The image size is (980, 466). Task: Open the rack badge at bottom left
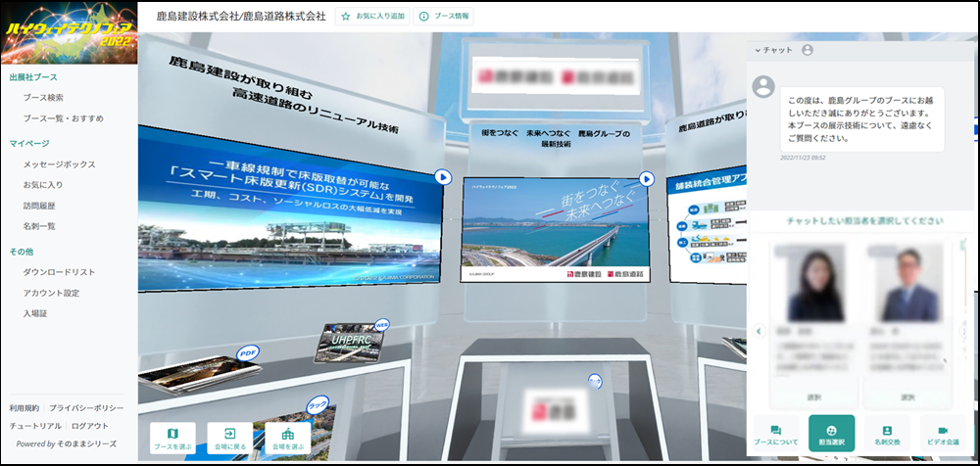pos(317,405)
